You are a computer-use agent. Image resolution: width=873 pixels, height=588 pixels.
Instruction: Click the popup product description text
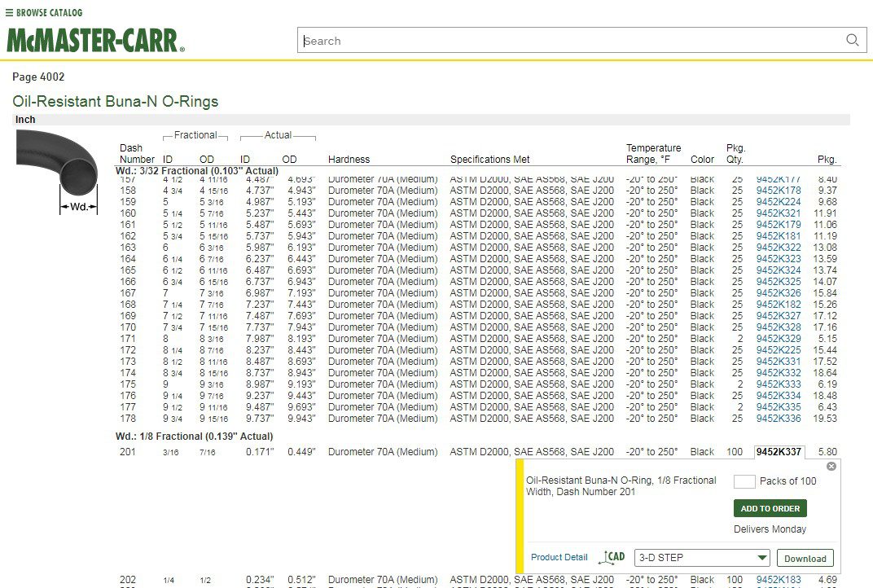[621, 485]
